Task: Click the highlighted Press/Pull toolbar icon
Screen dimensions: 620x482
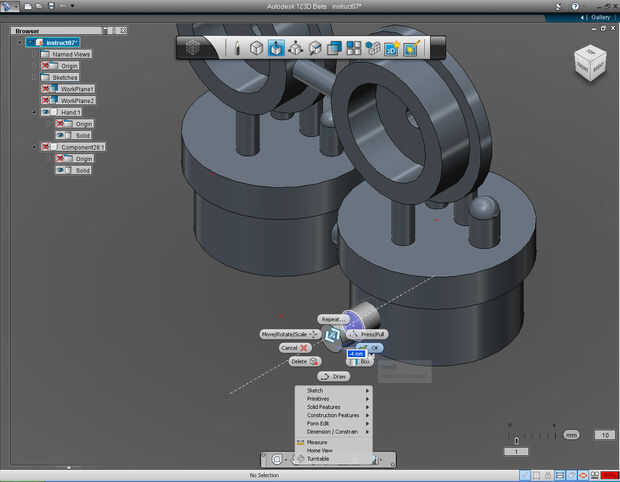Action: coord(276,48)
